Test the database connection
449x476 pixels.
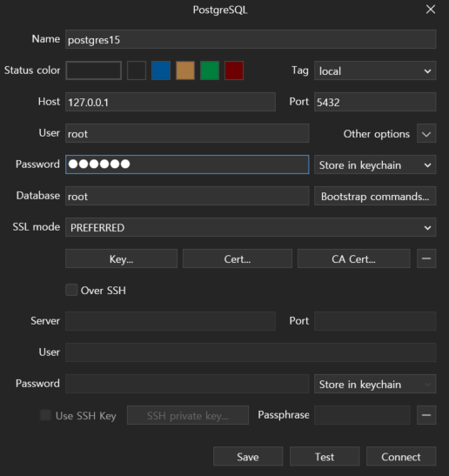point(325,456)
